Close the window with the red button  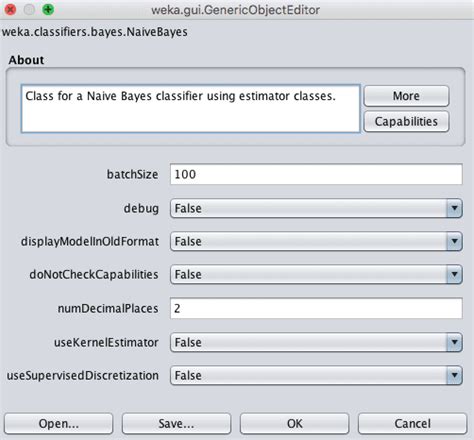tap(10, 10)
